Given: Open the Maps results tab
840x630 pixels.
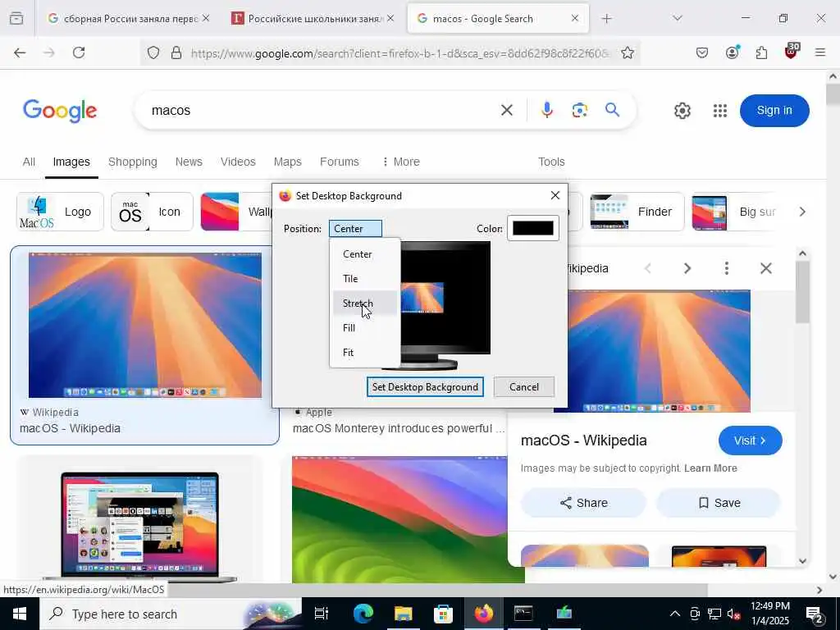Looking at the screenshot, I should [288, 162].
